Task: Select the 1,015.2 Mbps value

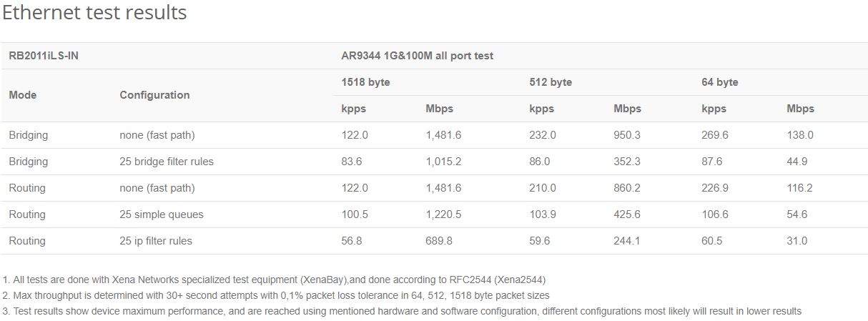Action: (443, 162)
